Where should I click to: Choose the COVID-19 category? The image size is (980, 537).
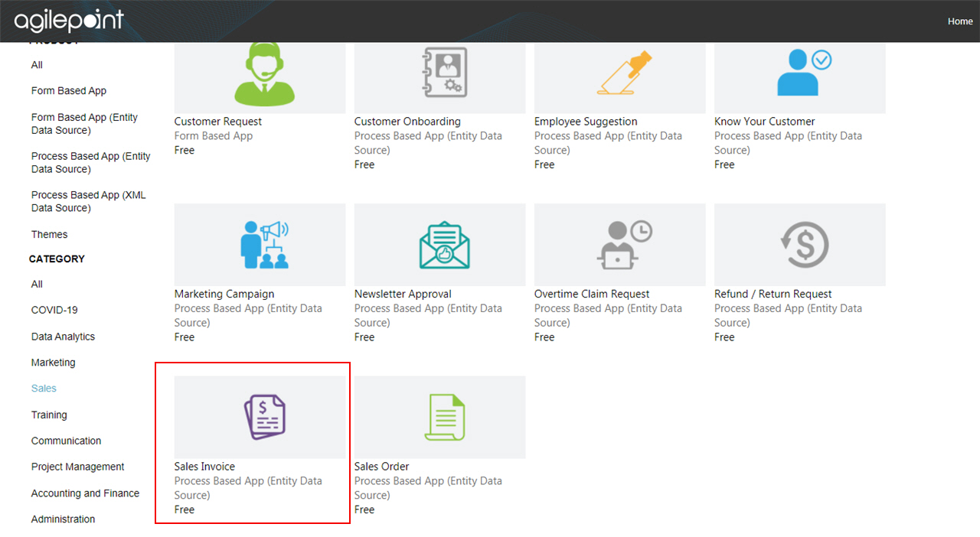click(x=54, y=311)
